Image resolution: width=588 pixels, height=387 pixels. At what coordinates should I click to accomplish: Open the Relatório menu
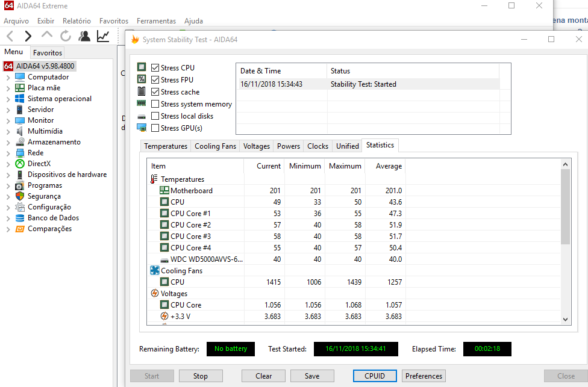point(77,21)
